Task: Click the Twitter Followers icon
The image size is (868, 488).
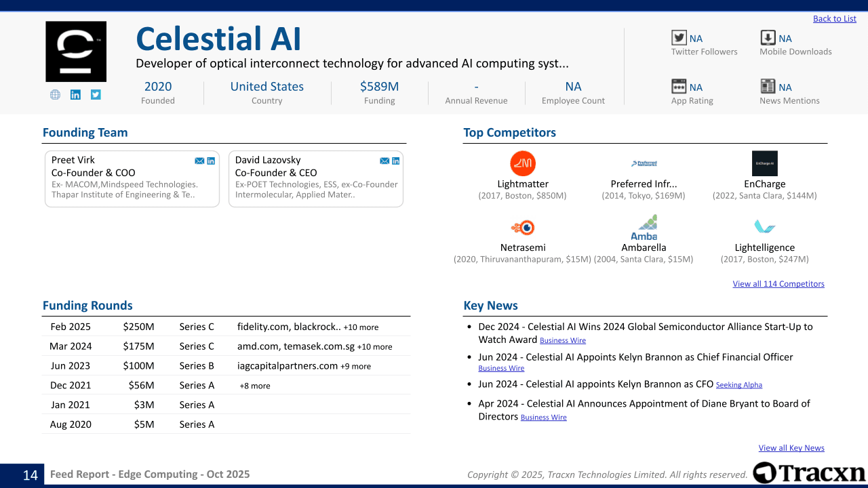Action: pyautogui.click(x=679, y=38)
